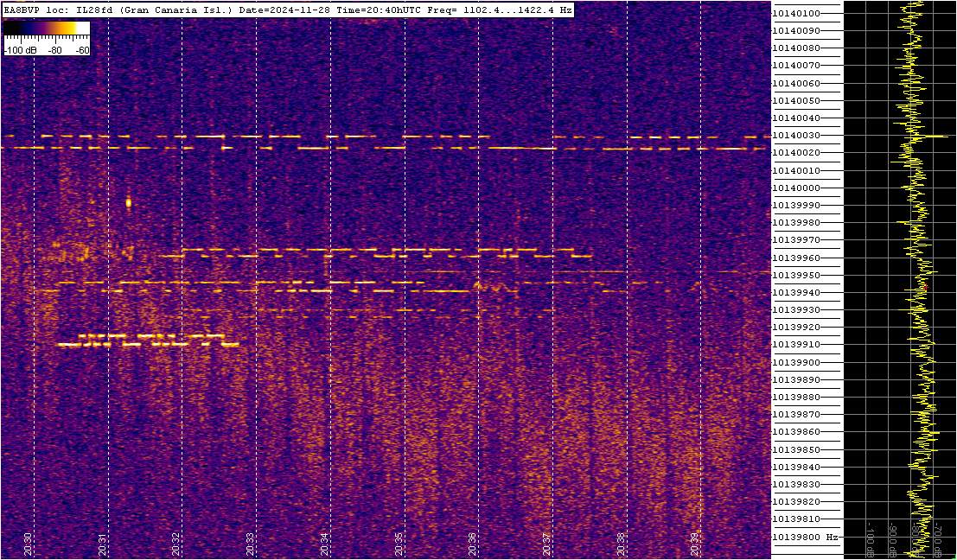957x560 pixels.
Task: Pick the 10139970 frequency scale value
Action: [x=796, y=239]
